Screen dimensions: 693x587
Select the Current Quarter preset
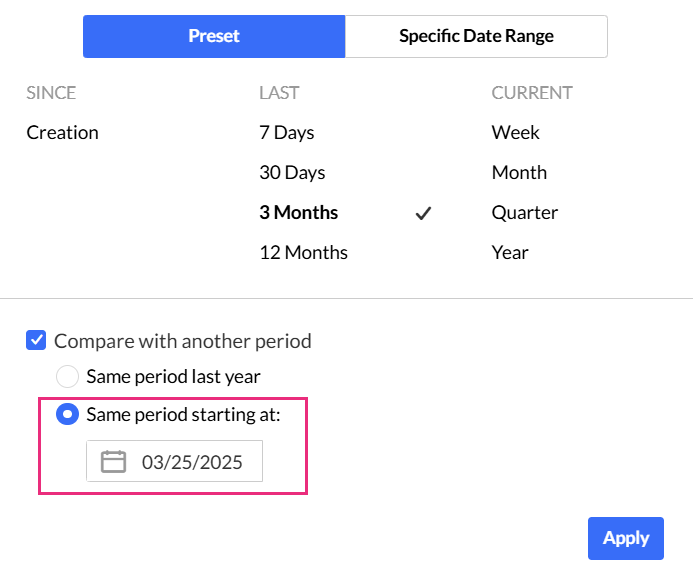point(524,213)
